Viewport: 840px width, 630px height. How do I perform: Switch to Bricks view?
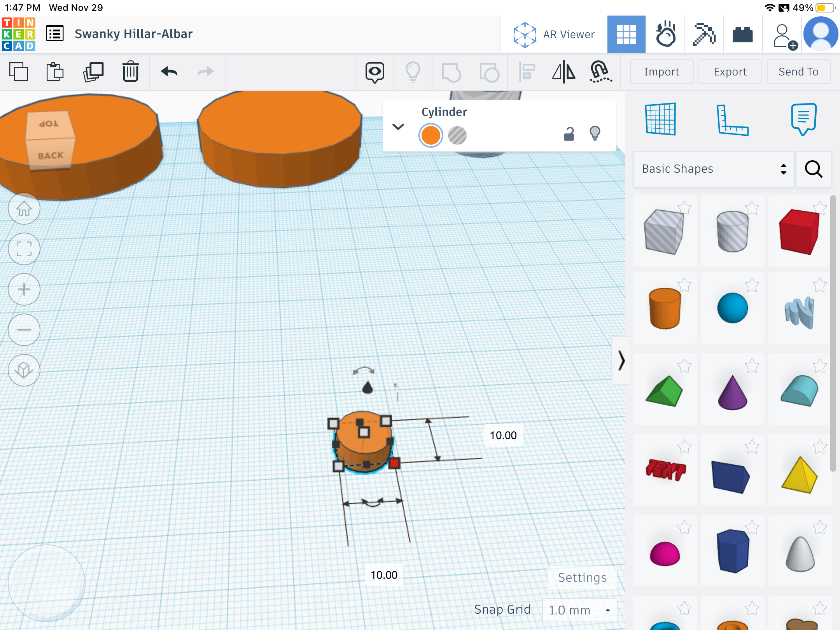point(742,34)
